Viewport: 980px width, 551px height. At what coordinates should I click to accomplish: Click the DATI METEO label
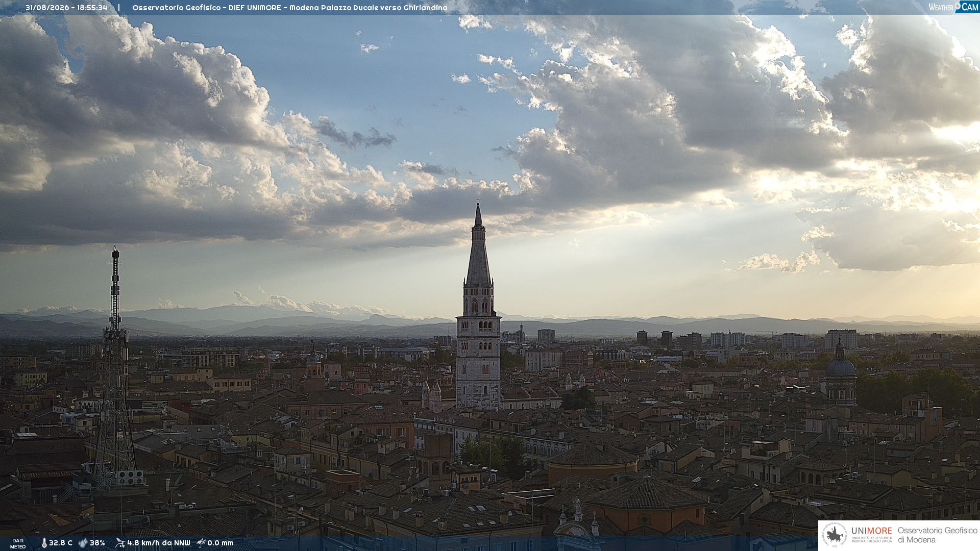click(x=18, y=543)
